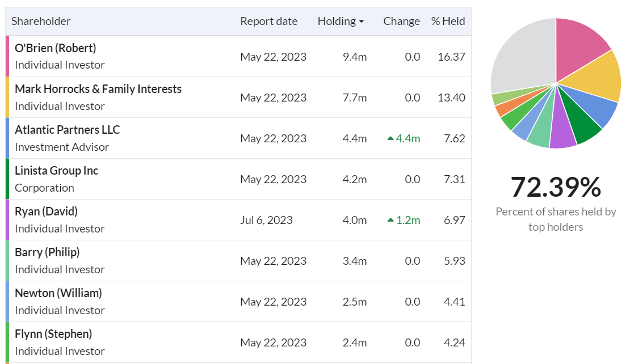Screen dimensions: 630x364
Task: Click the green up arrow beside 1.2m
Action: tap(390, 220)
